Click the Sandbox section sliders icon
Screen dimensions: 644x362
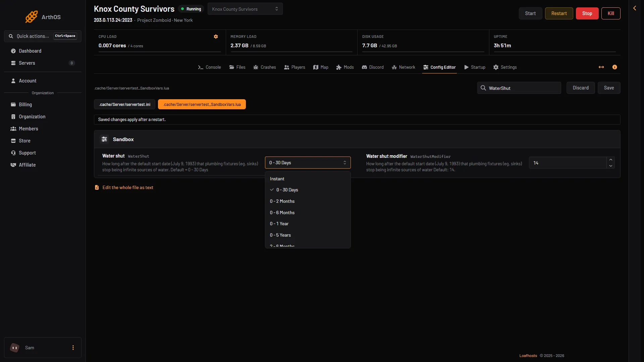(x=104, y=139)
